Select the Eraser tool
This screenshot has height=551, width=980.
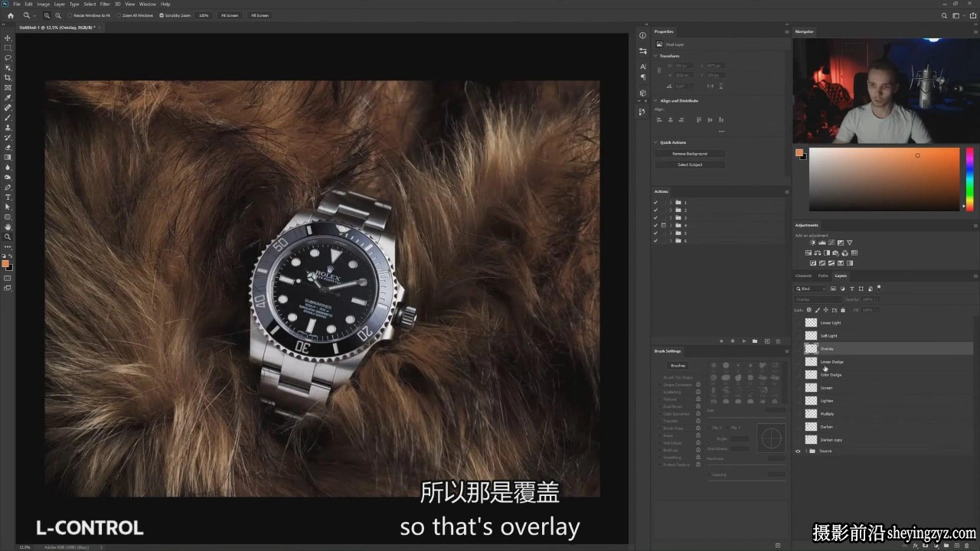[8, 147]
